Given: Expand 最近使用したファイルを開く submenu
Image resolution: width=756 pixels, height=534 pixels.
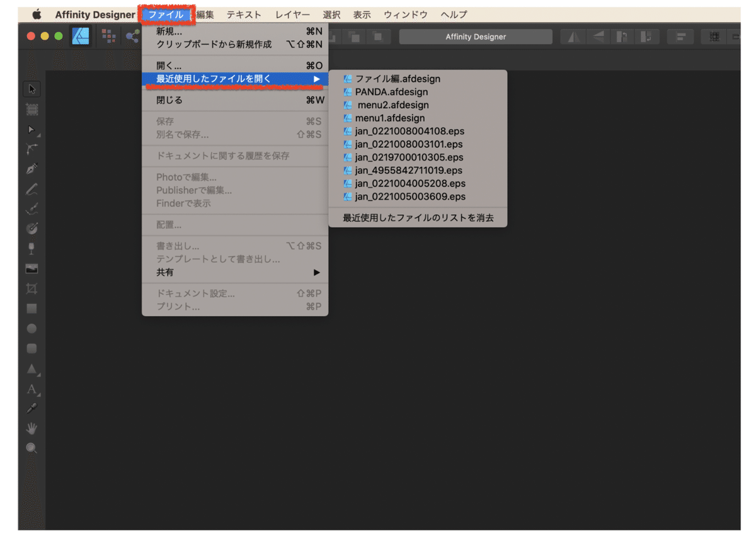Looking at the screenshot, I should pyautogui.click(x=235, y=79).
